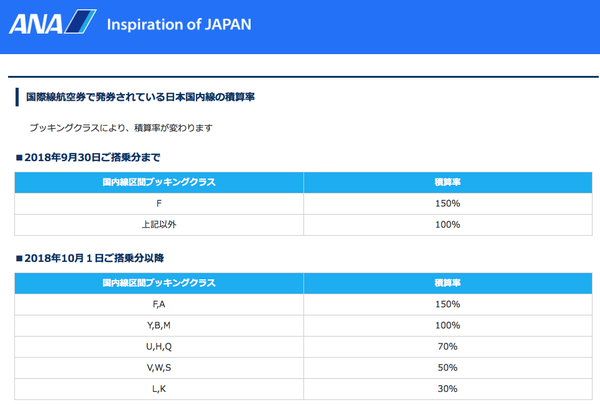Click the 70% accrual rate cell
Image resolution: width=600 pixels, height=405 pixels.
[x=448, y=347]
